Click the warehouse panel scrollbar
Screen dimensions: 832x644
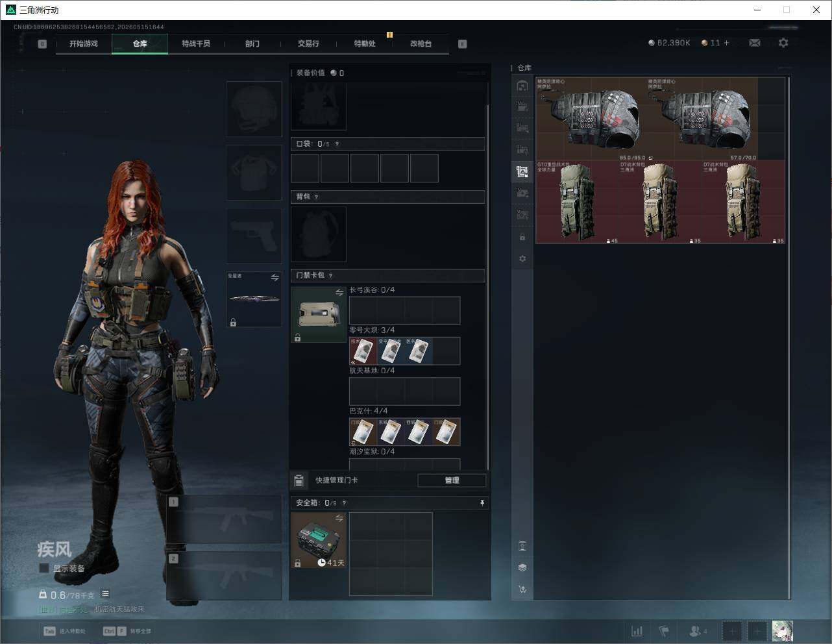pos(789,338)
